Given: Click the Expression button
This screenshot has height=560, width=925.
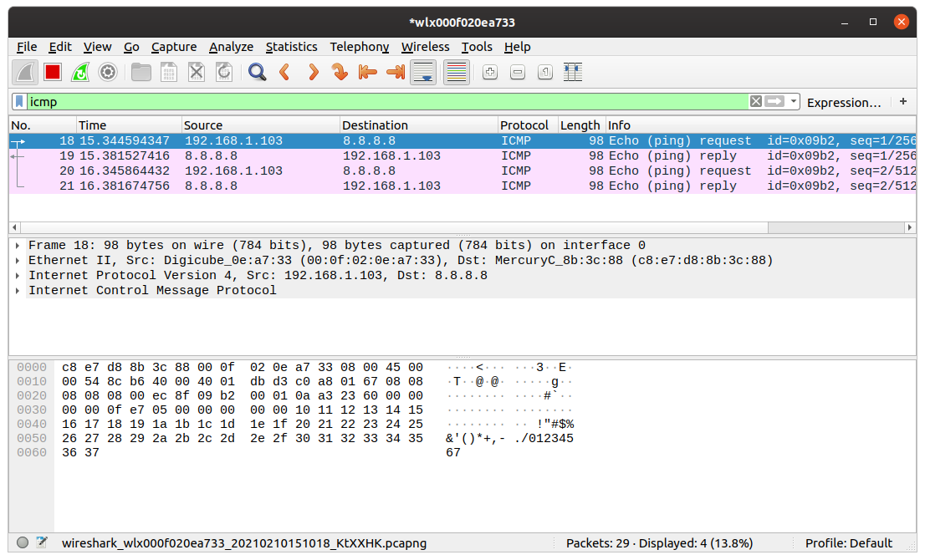Looking at the screenshot, I should (x=843, y=102).
